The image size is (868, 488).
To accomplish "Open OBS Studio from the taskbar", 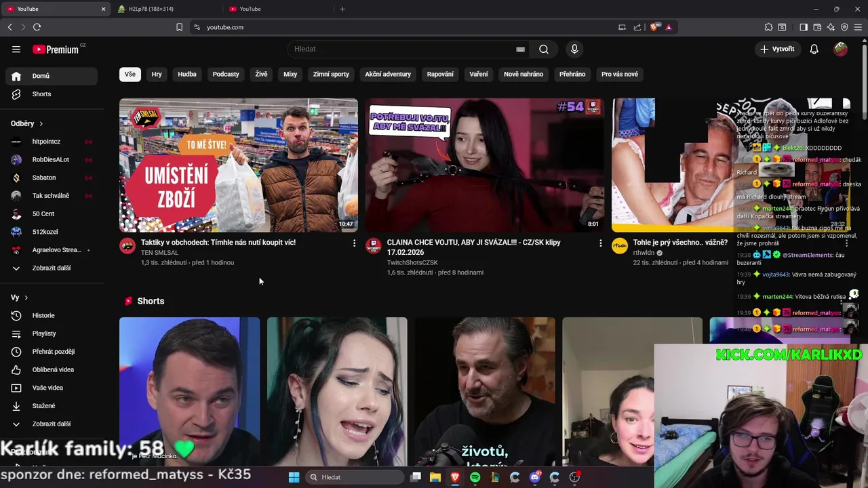I will (574, 477).
